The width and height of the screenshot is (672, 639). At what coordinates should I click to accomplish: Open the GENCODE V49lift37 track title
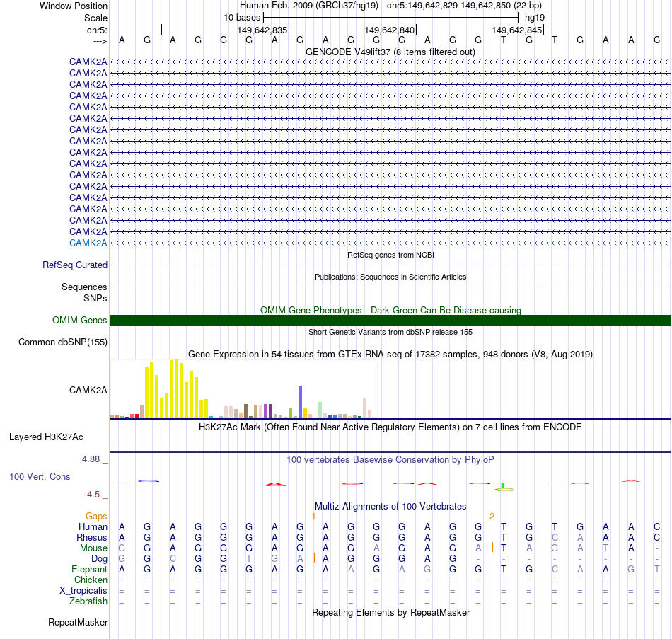pos(390,52)
